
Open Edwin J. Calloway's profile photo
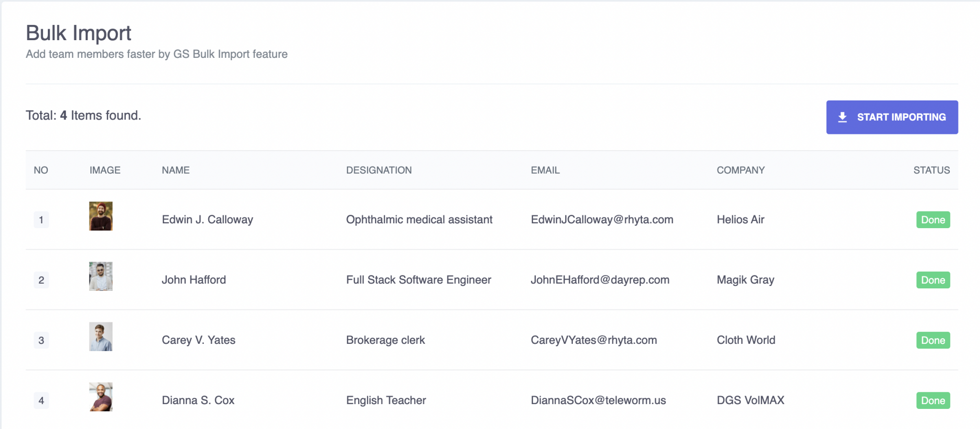click(101, 216)
